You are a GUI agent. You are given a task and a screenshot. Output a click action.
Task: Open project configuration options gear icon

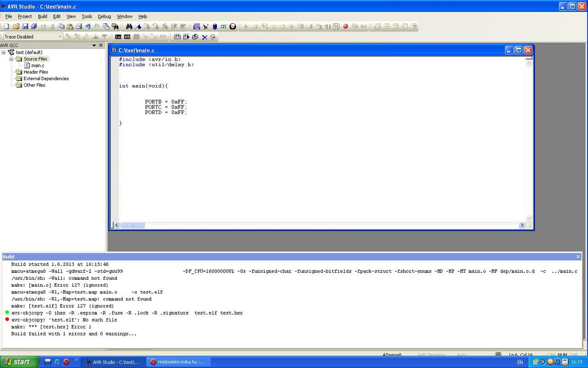(x=213, y=37)
